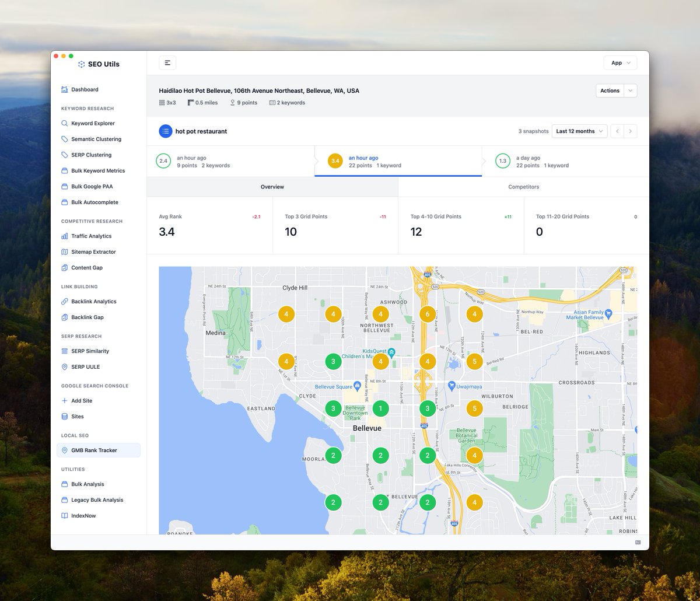
Task: Click the 3 snapshots text
Action: pos(533,131)
